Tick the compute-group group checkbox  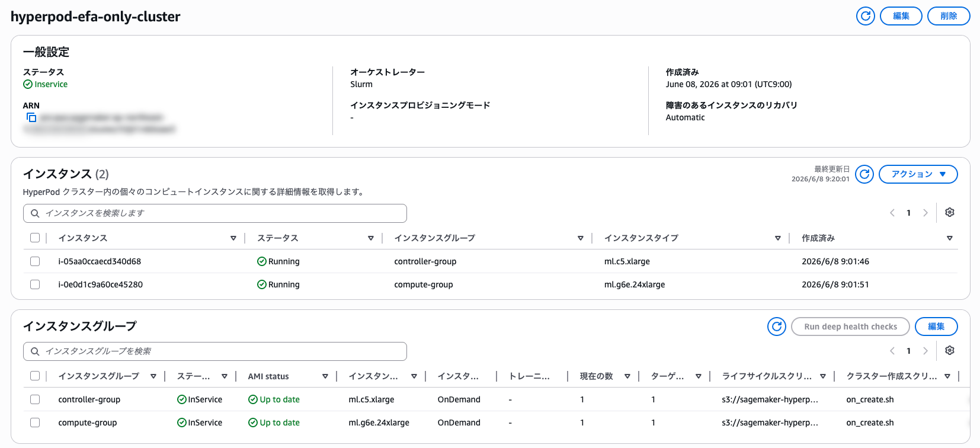(35, 423)
